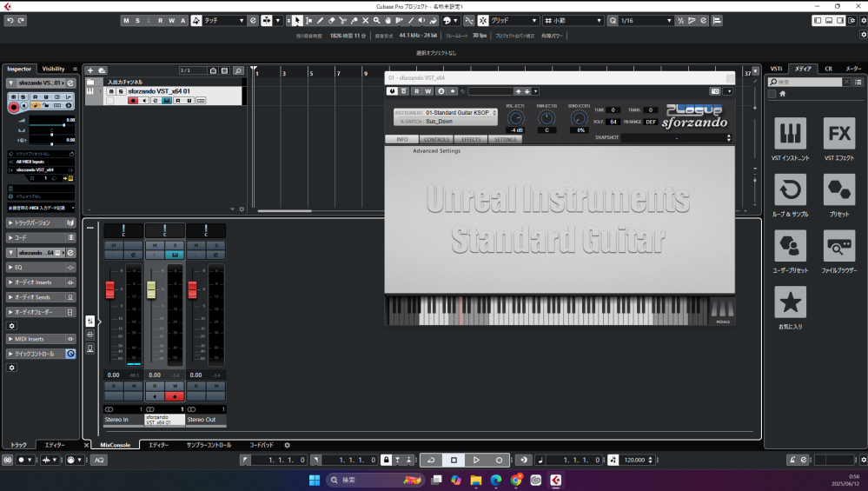Open Loops & Samples media tile
This screenshot has height=491, width=868.
790,189
